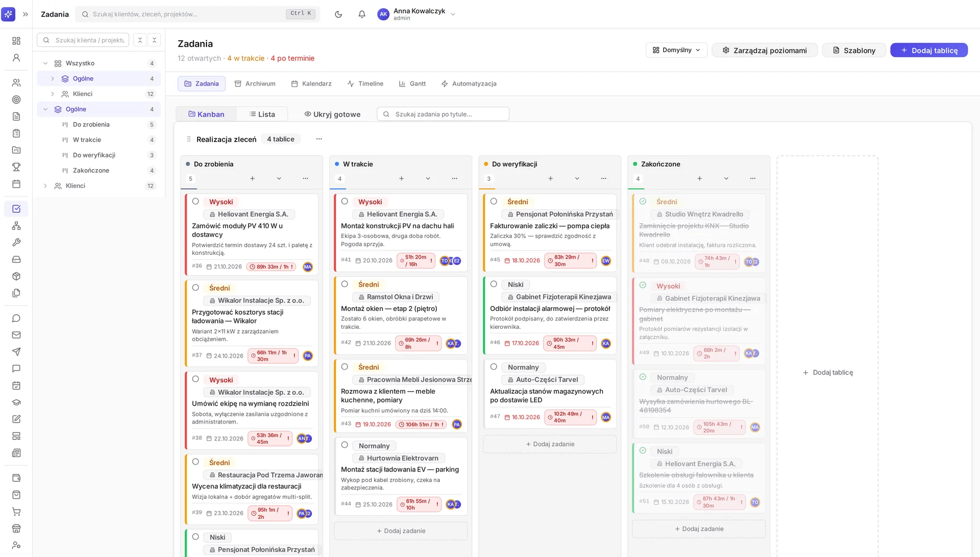Viewport: 980px width, 557px height.
Task: Focus global search Szukaj klientów field
Action: (198, 14)
